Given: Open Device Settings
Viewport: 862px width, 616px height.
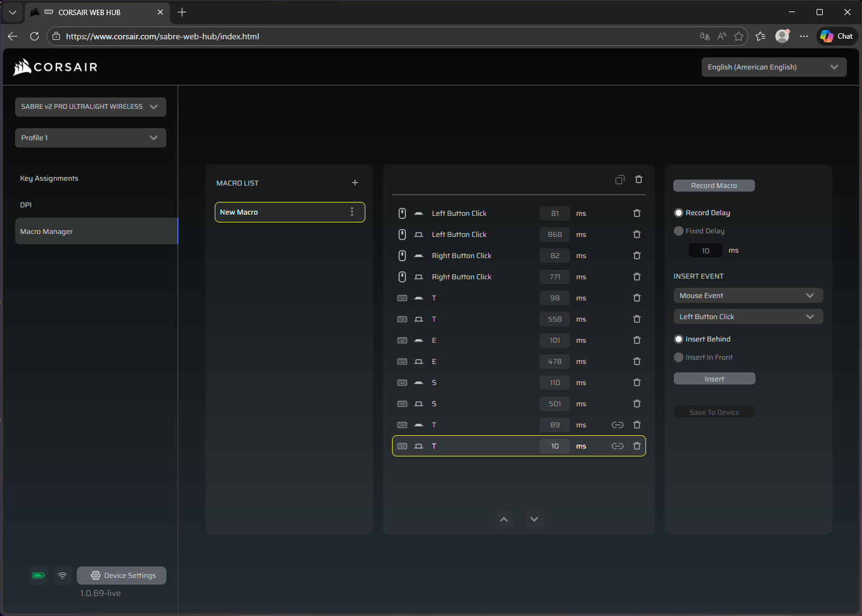Looking at the screenshot, I should coord(122,575).
